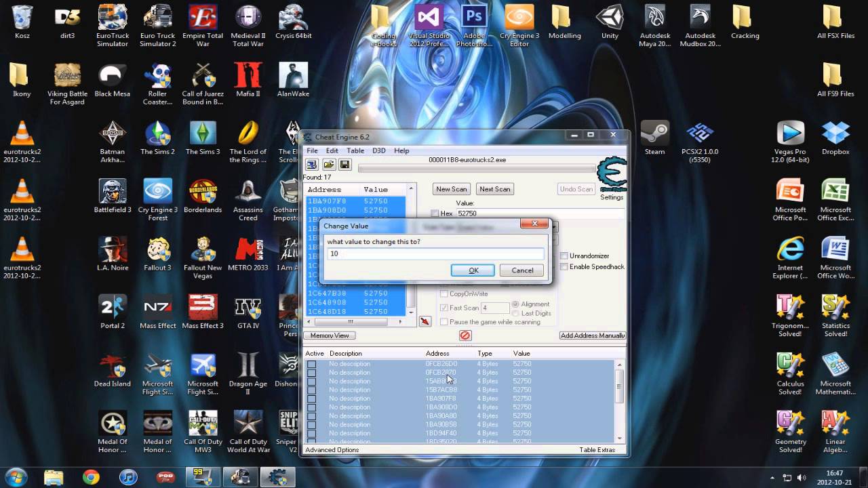Open the GTA IV desktop icon
Screen dimensions: 868x488
point(248,312)
